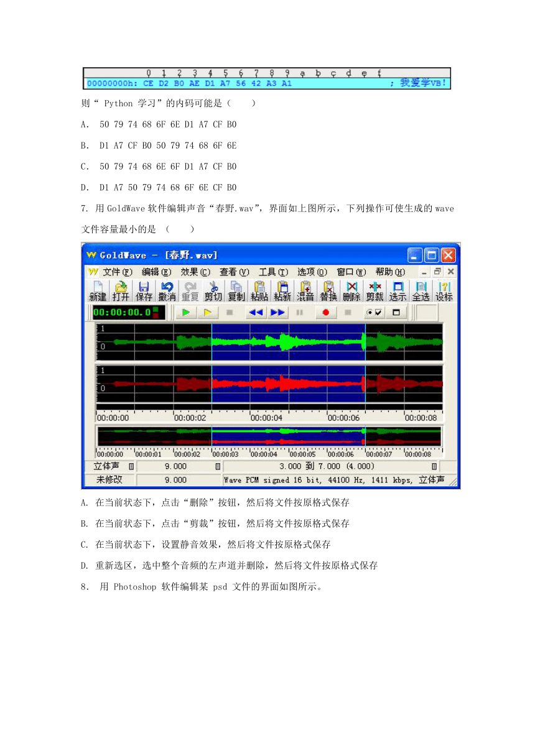Viewport: 535px width, 756px height.
Task: Click the overview waveform navigation bar
Action: [269, 436]
